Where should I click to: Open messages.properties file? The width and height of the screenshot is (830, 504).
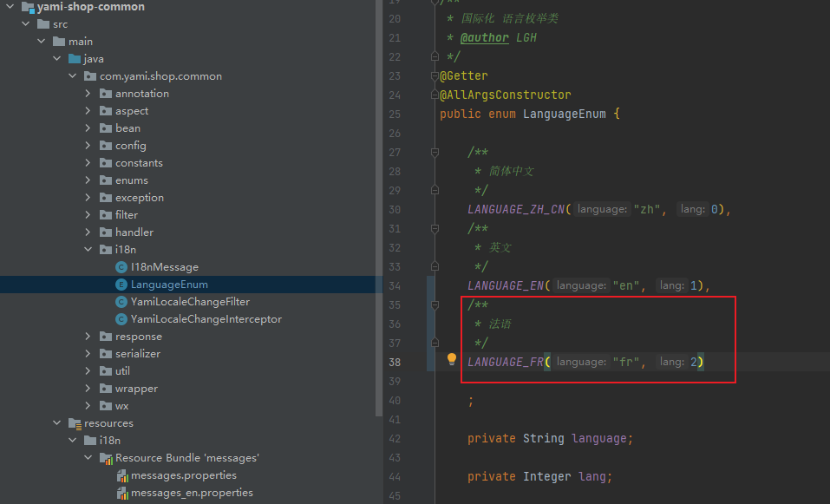(x=183, y=475)
